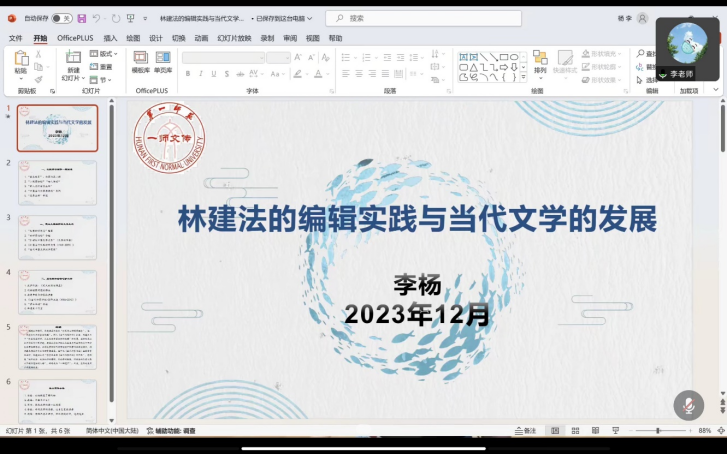Image resolution: width=727 pixels, height=454 pixels.
Task: Click the Undo arrow icon
Action: 97,18
